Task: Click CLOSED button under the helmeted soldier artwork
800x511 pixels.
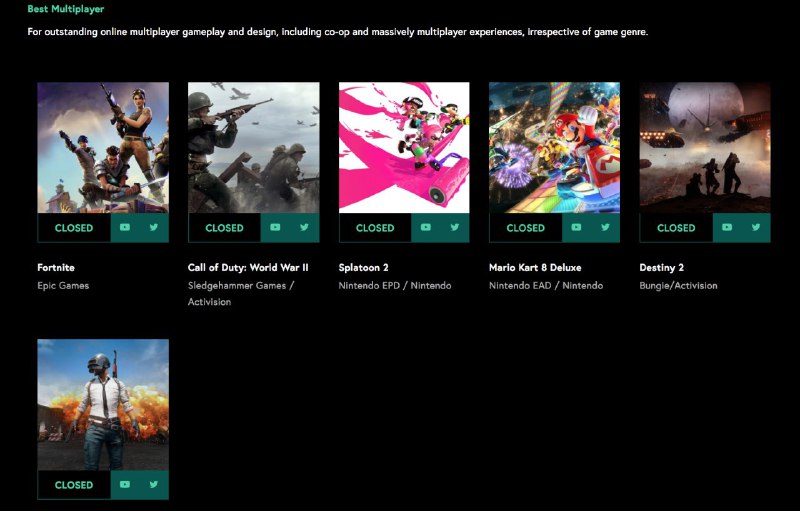Action: (x=74, y=485)
